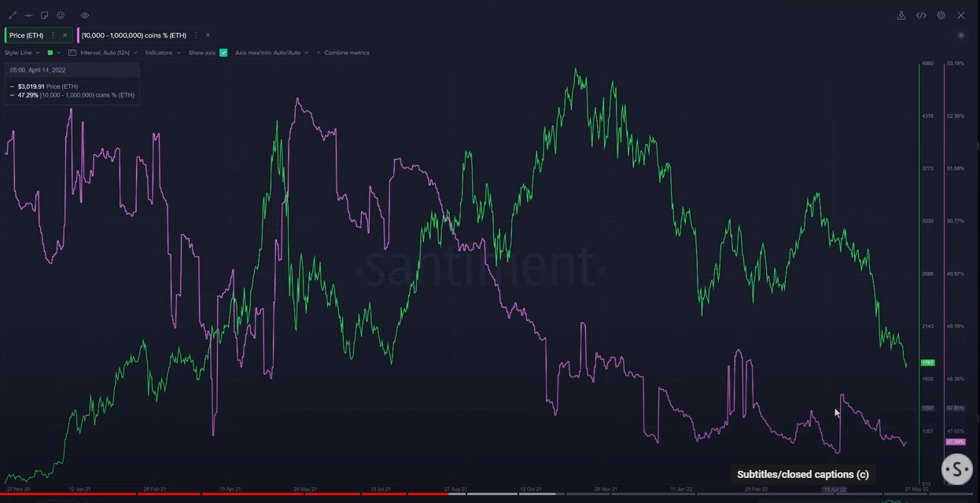Open Interval: Auto (12h) dropdown
The image size is (980, 503).
click(103, 53)
